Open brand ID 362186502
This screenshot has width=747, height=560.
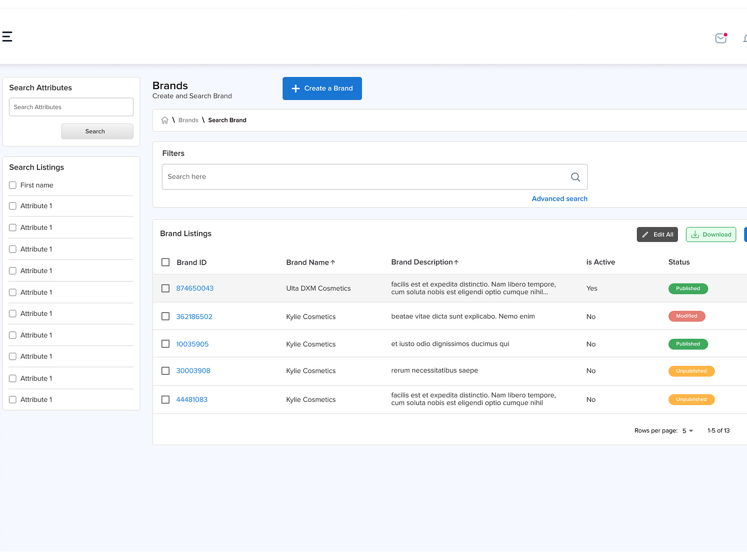coord(194,317)
